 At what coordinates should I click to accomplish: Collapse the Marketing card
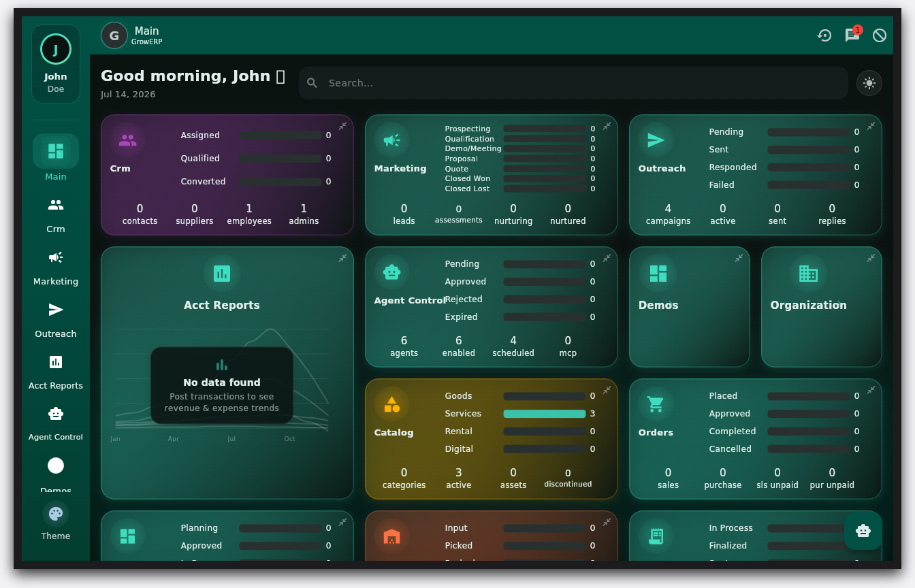[607, 126]
